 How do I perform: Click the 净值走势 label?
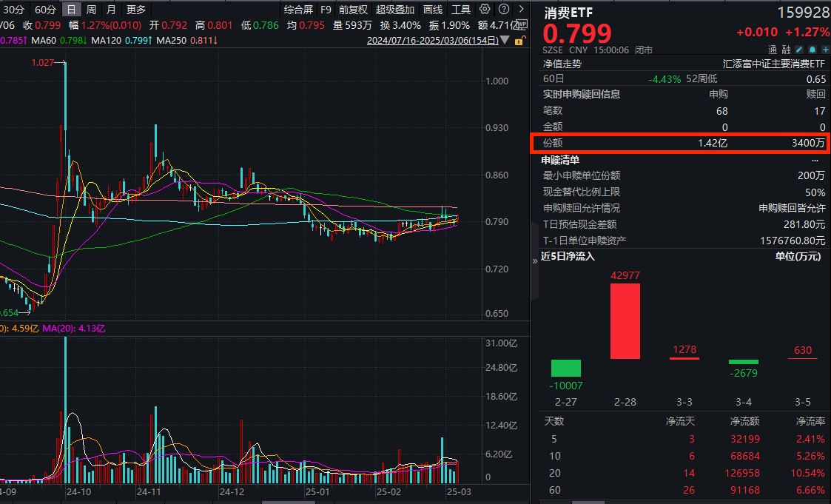click(562, 64)
